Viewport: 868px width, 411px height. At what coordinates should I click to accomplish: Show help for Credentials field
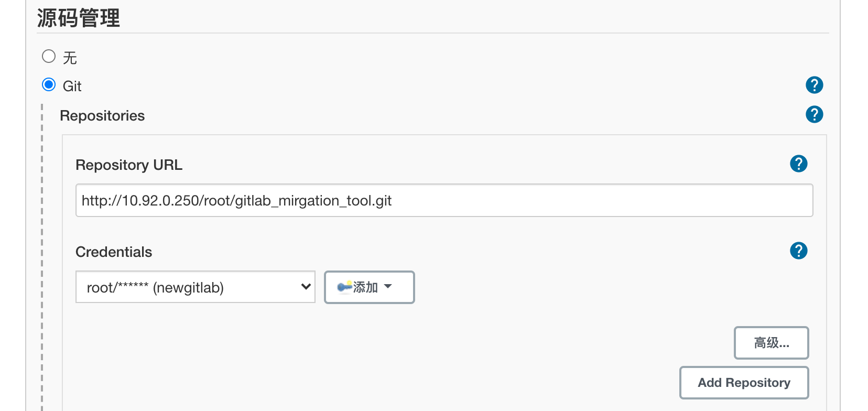pyautogui.click(x=798, y=251)
